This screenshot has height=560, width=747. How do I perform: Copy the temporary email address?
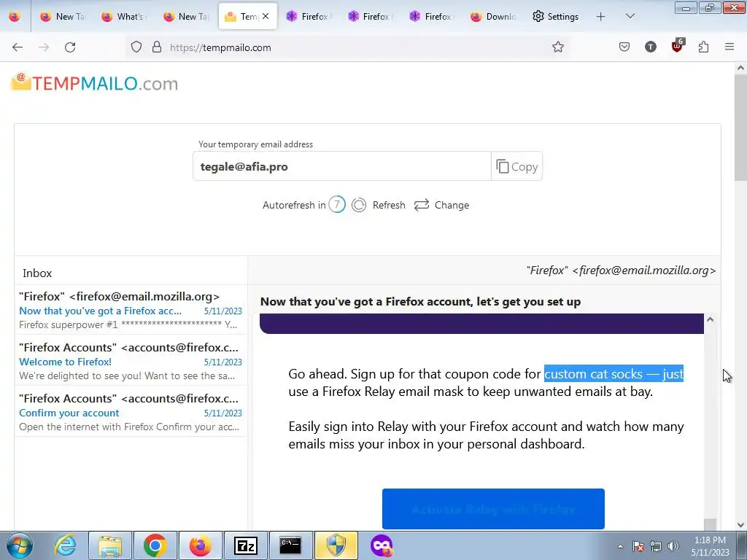click(517, 166)
